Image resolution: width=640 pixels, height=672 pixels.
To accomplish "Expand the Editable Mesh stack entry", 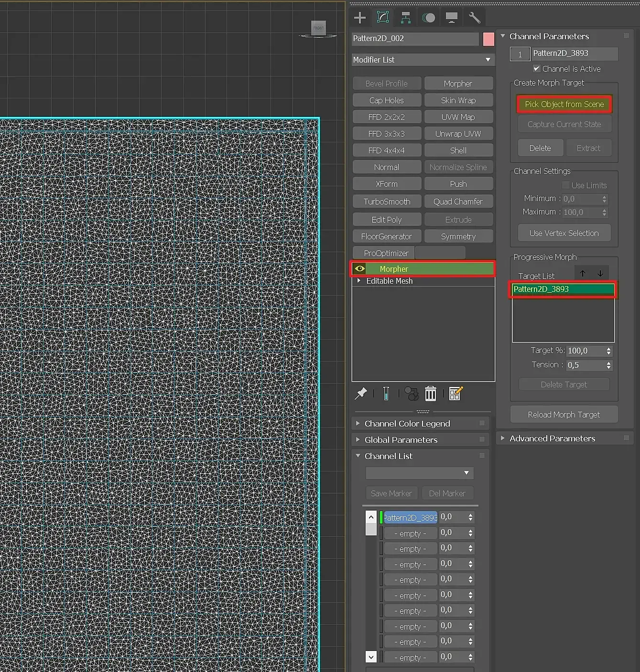I will (x=359, y=281).
